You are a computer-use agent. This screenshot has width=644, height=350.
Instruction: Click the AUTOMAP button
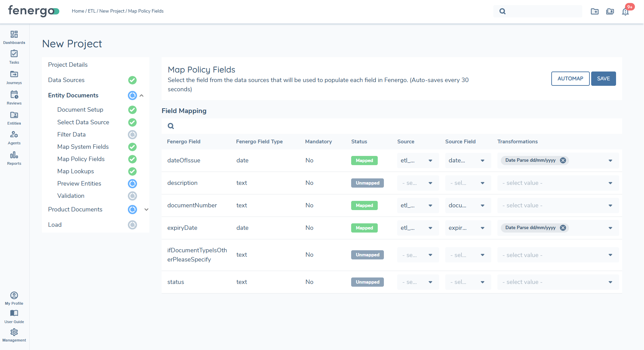coord(570,78)
